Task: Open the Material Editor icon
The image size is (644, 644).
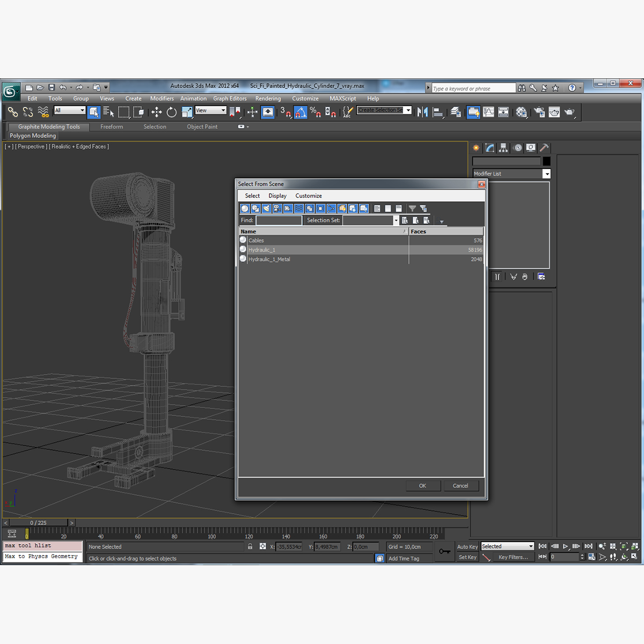Action: pos(521,112)
